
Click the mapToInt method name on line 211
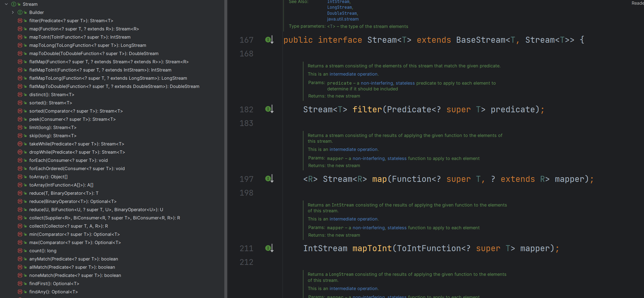click(372, 248)
